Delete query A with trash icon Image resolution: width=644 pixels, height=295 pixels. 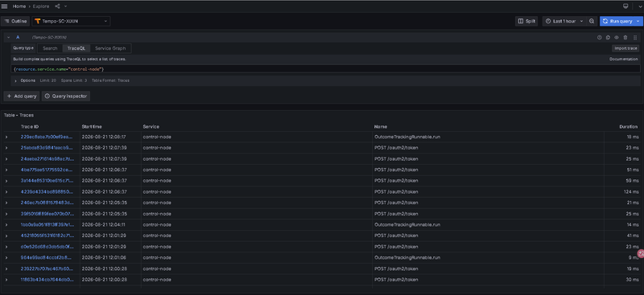pyautogui.click(x=625, y=37)
